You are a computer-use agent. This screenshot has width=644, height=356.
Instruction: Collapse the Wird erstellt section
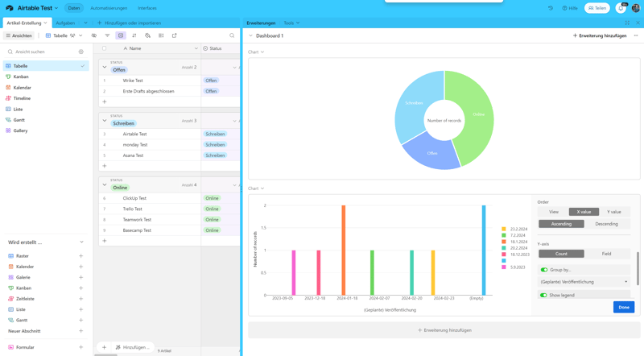(x=81, y=242)
